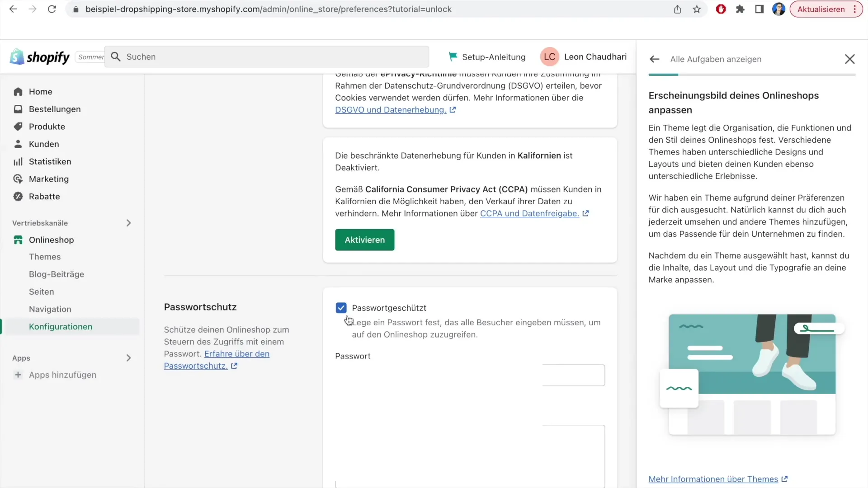The height and width of the screenshot is (488, 868).
Task: Navigate to Produkte section
Action: [47, 127]
